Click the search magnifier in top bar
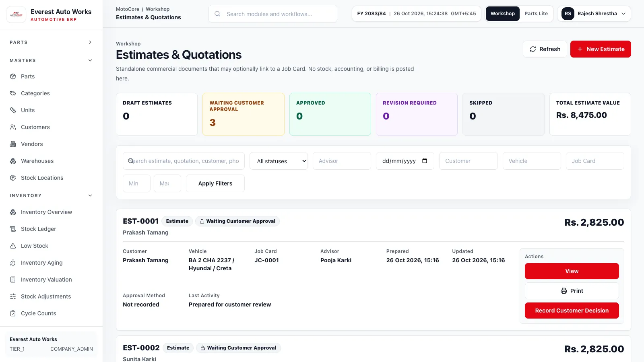The width and height of the screenshot is (644, 362). [x=217, y=14]
